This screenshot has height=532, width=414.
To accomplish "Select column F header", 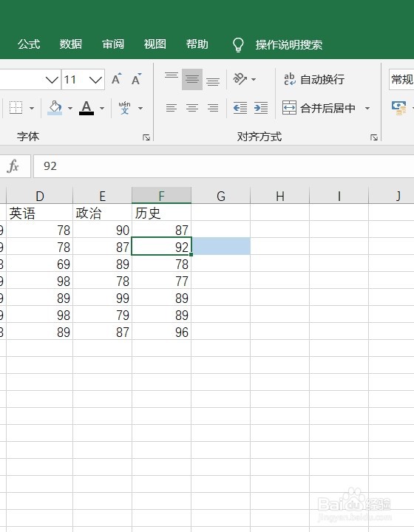I will [x=161, y=195].
